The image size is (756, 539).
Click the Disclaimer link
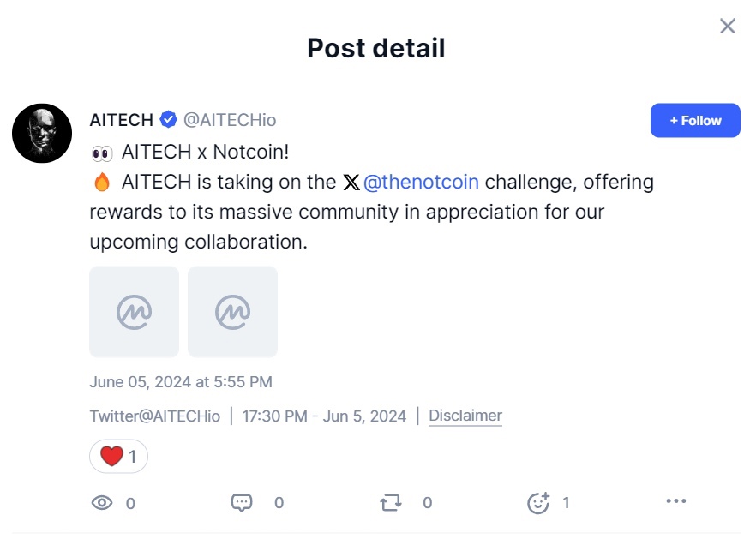(x=465, y=416)
